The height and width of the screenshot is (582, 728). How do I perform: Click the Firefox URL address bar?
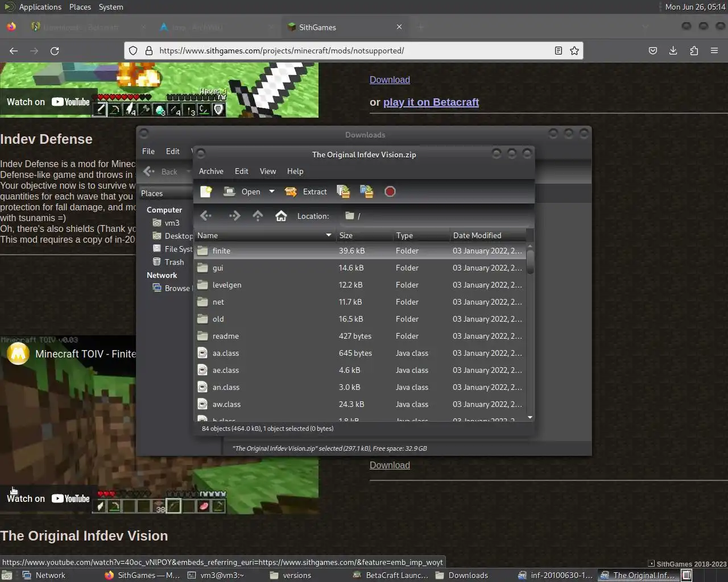tap(353, 51)
